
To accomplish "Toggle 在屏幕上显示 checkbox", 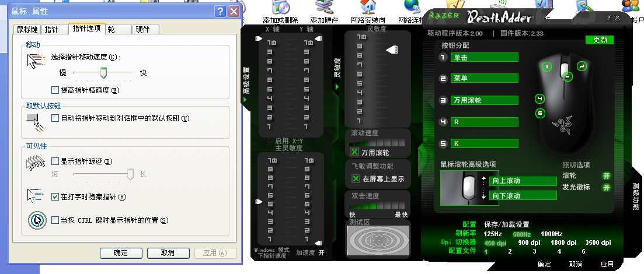I will 356,179.
